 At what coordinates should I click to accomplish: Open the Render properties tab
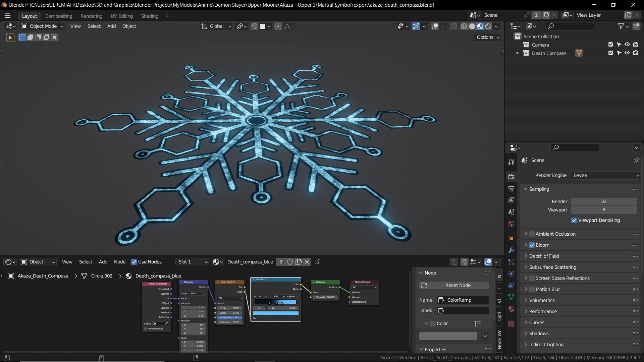click(x=511, y=177)
